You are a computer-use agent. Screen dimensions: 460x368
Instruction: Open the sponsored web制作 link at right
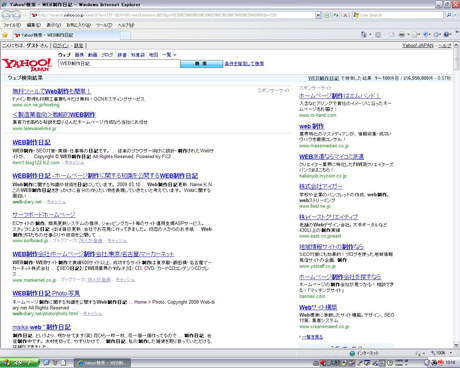pos(311,126)
